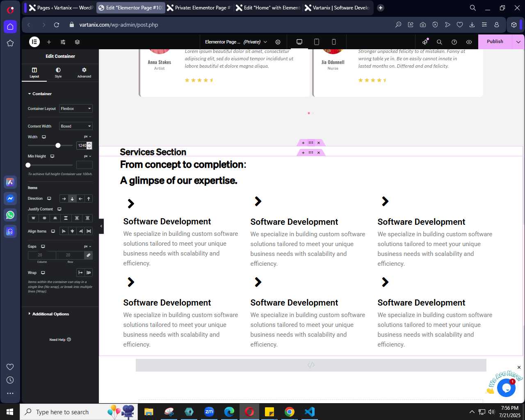The height and width of the screenshot is (420, 525).
Task: Set Justify Content to space around
Action: coord(77,218)
